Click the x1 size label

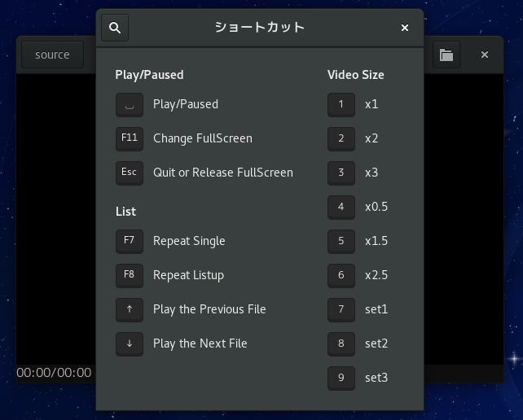[371, 104]
